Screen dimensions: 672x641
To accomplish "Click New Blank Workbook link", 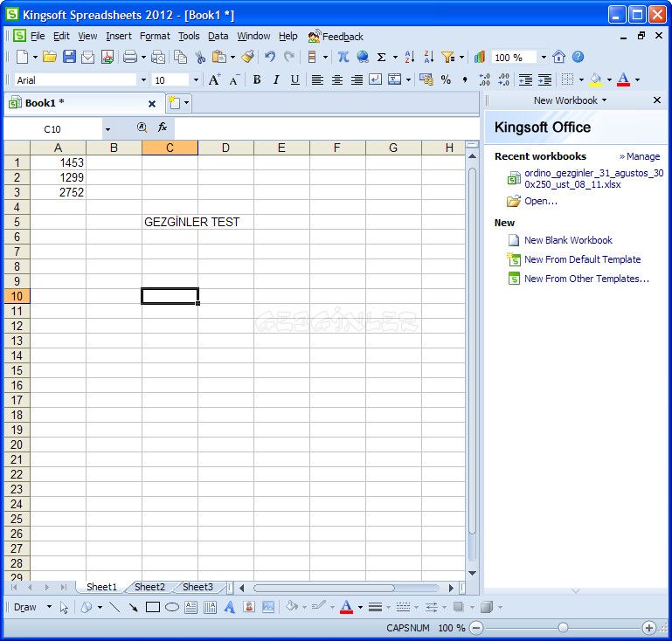I will pyautogui.click(x=568, y=240).
